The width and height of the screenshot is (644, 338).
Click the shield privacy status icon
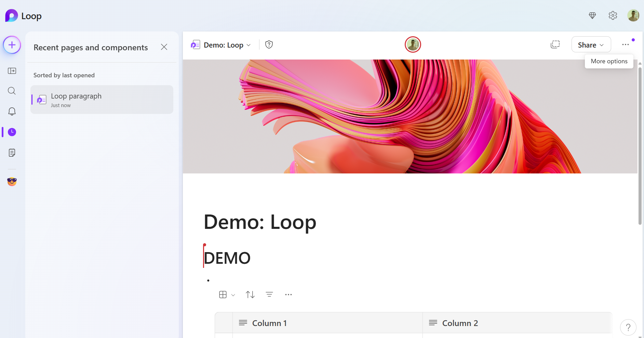tap(269, 44)
